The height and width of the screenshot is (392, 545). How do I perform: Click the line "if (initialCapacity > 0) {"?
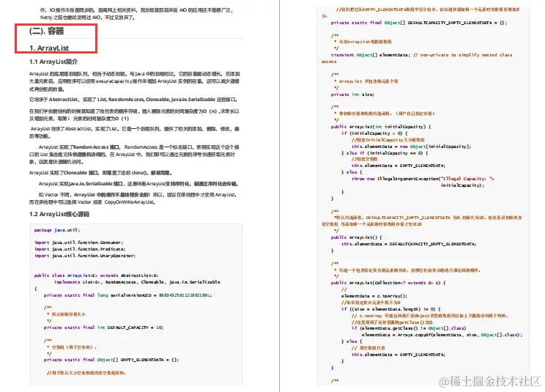pyautogui.click(x=374, y=133)
